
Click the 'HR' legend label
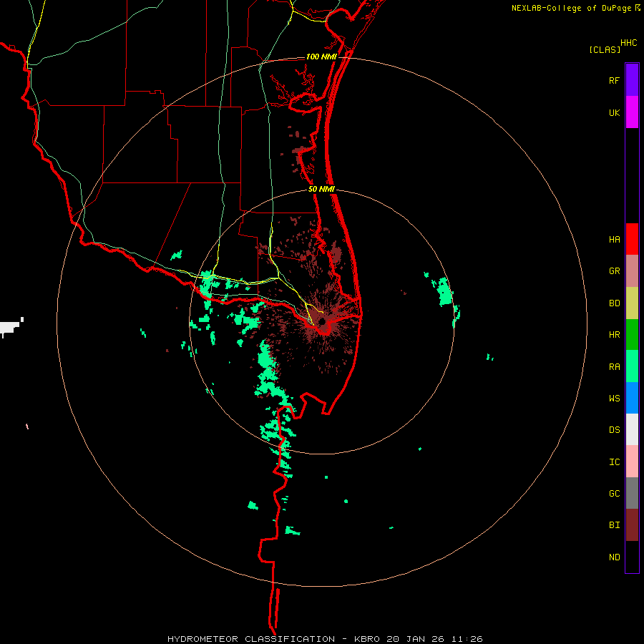click(x=614, y=335)
